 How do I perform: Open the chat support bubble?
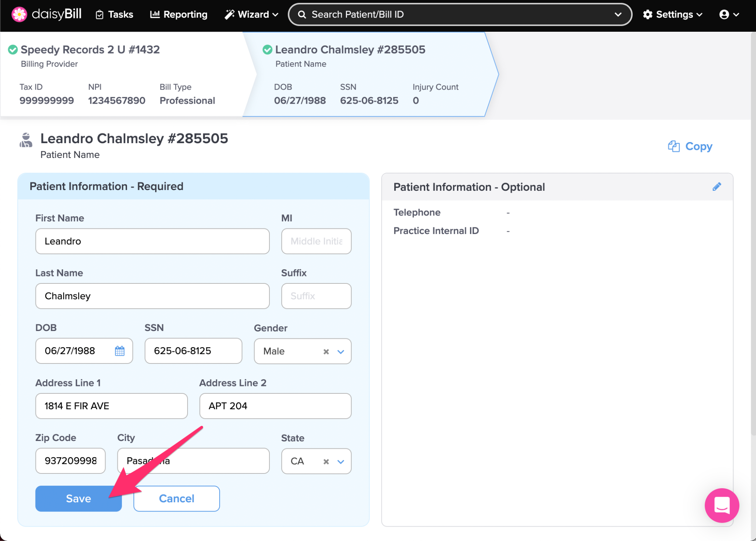tap(722, 505)
